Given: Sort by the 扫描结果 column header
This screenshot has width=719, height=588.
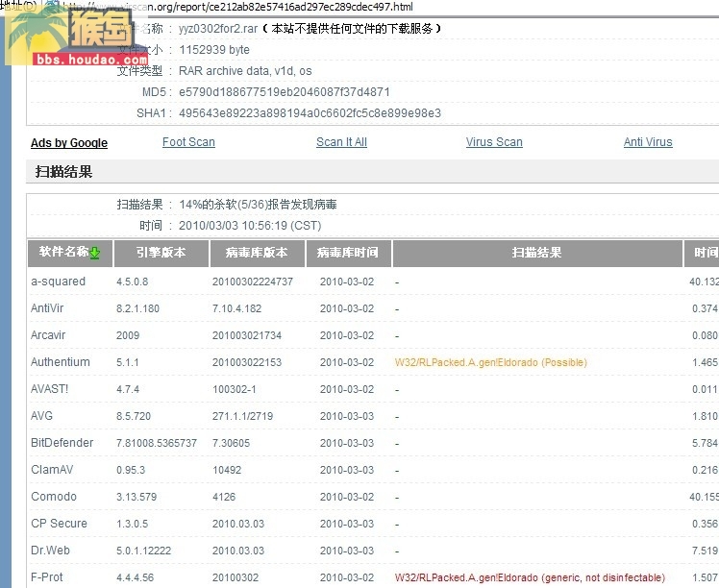Looking at the screenshot, I should point(537,253).
